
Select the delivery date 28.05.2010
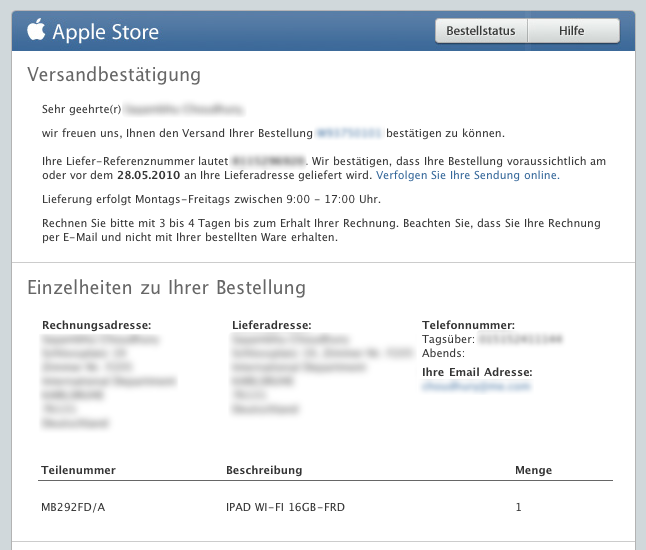149,175
